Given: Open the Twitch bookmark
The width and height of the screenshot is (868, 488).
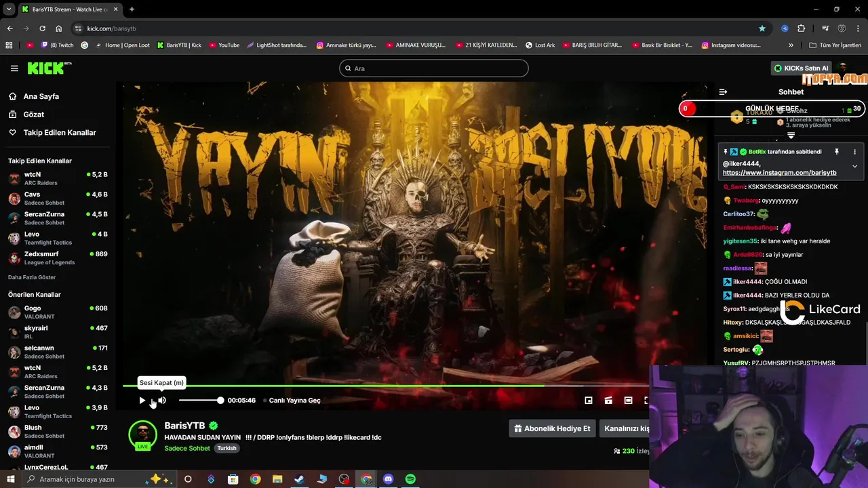Looking at the screenshot, I should click(58, 45).
